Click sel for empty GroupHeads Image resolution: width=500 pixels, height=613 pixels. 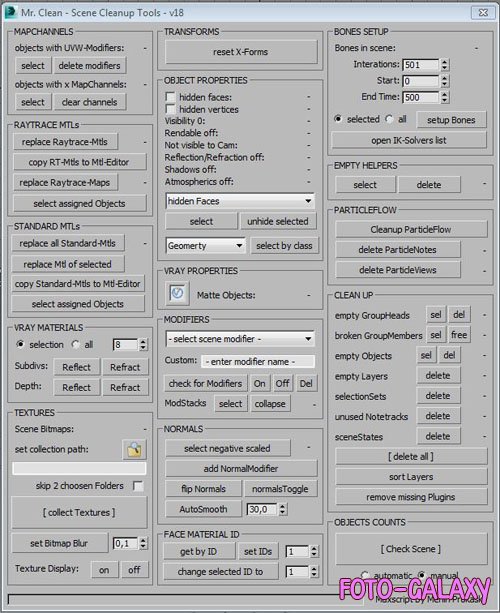[x=436, y=314]
